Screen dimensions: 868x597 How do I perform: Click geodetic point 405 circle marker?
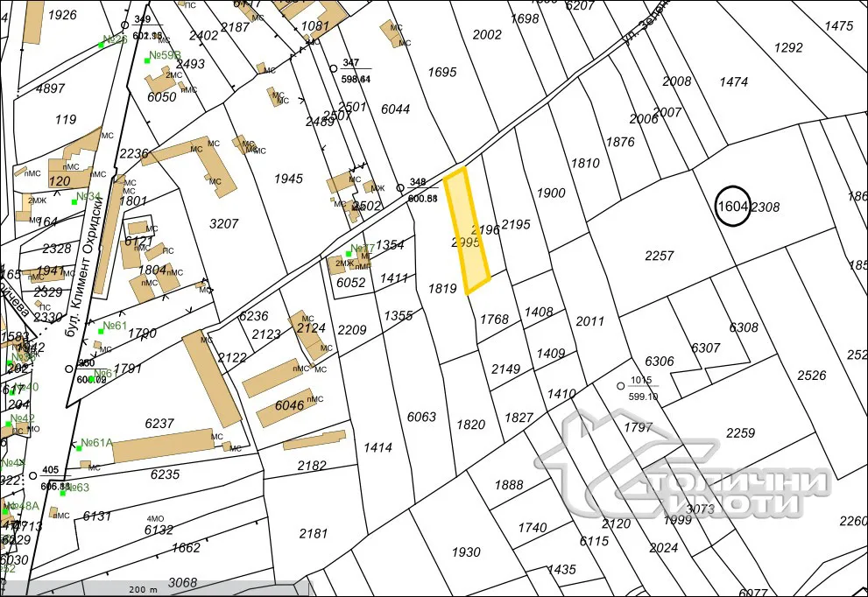click(x=32, y=475)
